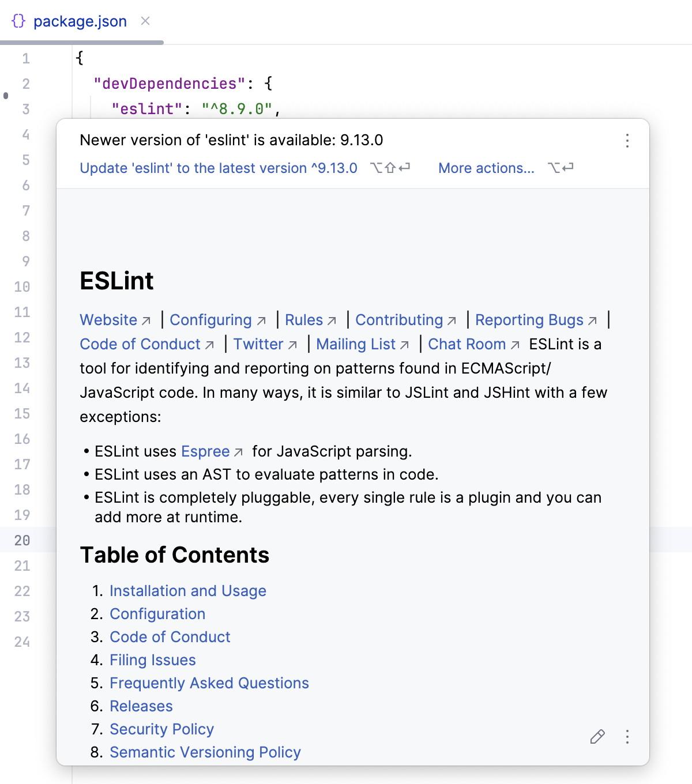Image resolution: width=692 pixels, height=784 pixels.
Task: Follow the Reporting Bugs link
Action: [x=529, y=320]
